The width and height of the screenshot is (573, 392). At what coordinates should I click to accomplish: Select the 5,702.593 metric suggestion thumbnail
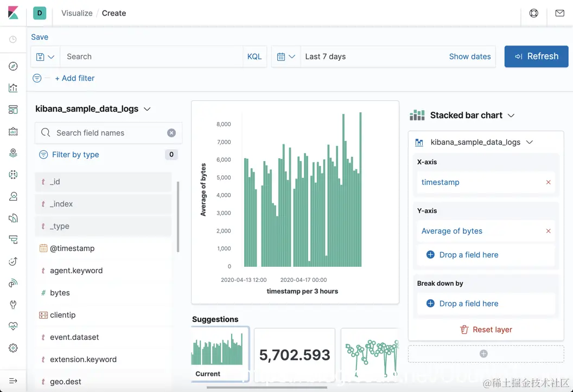pos(295,355)
